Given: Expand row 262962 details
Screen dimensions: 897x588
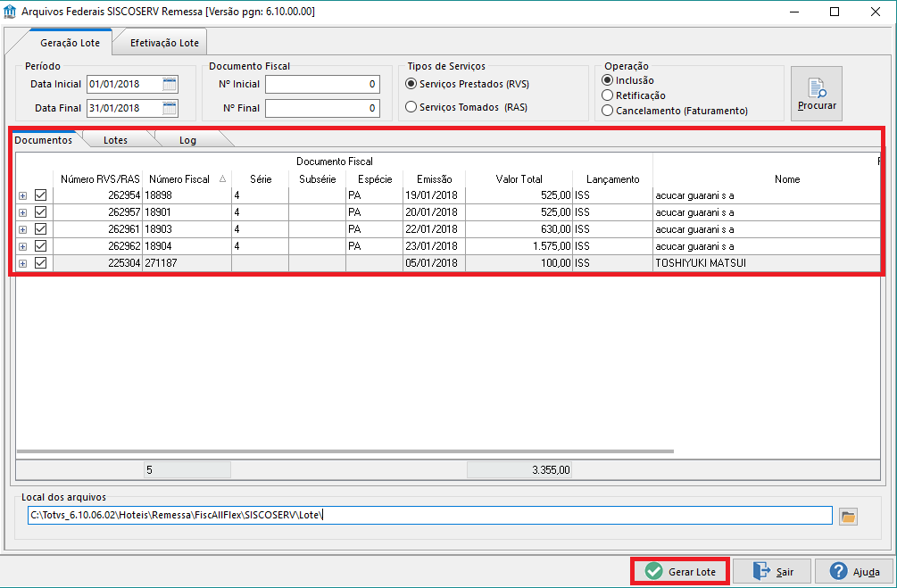Looking at the screenshot, I should [x=22, y=246].
